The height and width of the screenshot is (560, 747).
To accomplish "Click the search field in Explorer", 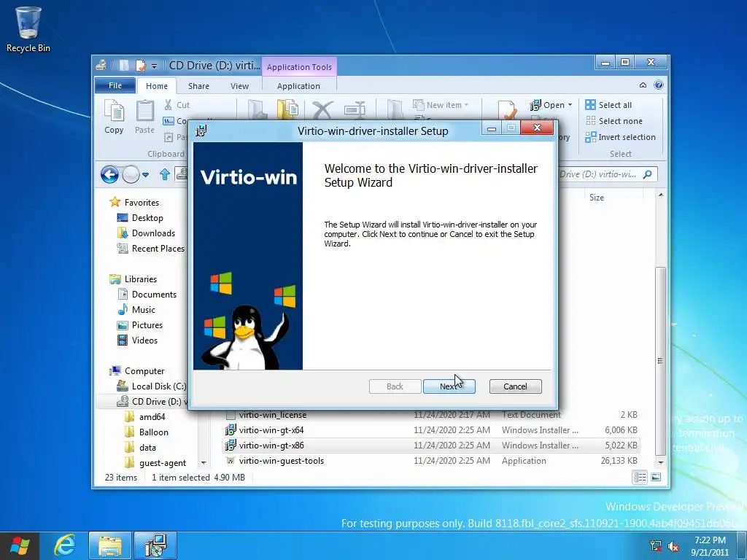I will coord(602,174).
